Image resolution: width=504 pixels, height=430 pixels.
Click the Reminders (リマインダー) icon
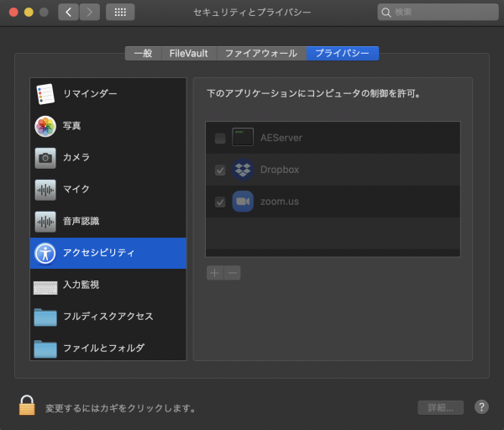(x=45, y=94)
